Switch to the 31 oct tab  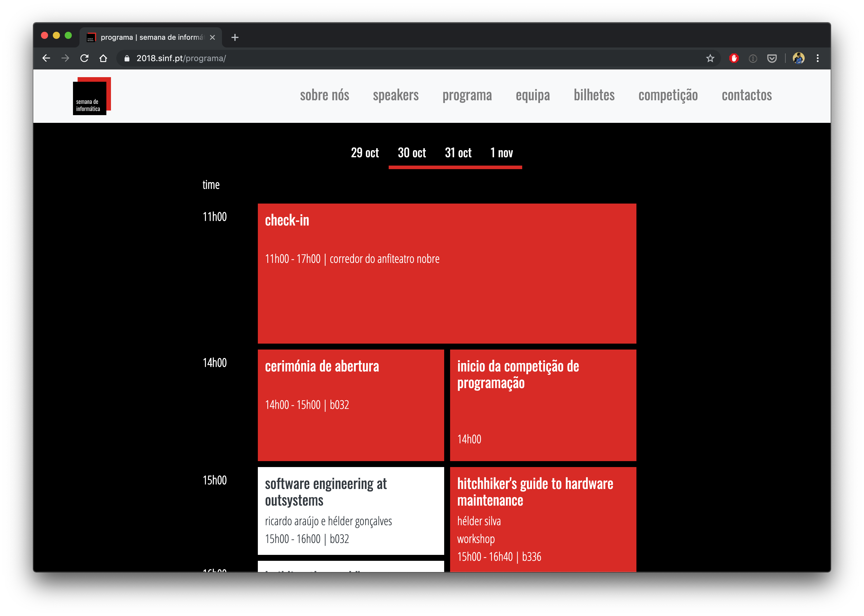pyautogui.click(x=458, y=153)
